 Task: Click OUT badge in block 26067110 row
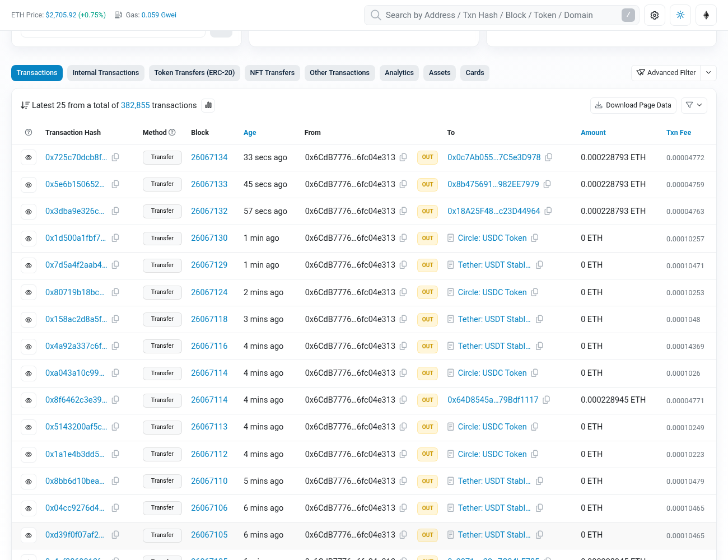(x=428, y=481)
